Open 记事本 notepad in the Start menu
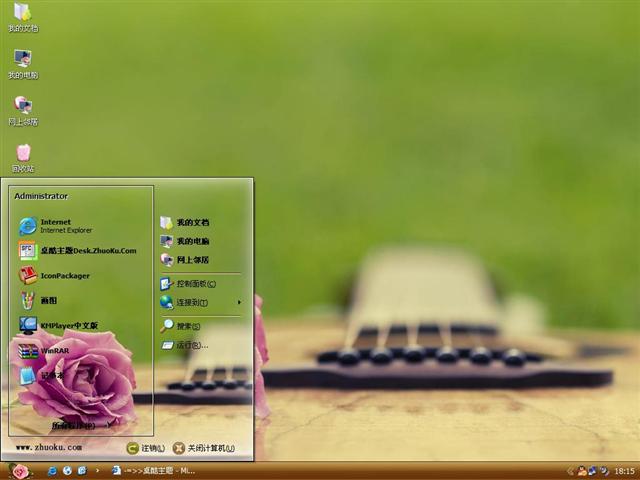The height and width of the screenshot is (480, 640). click(x=42, y=376)
